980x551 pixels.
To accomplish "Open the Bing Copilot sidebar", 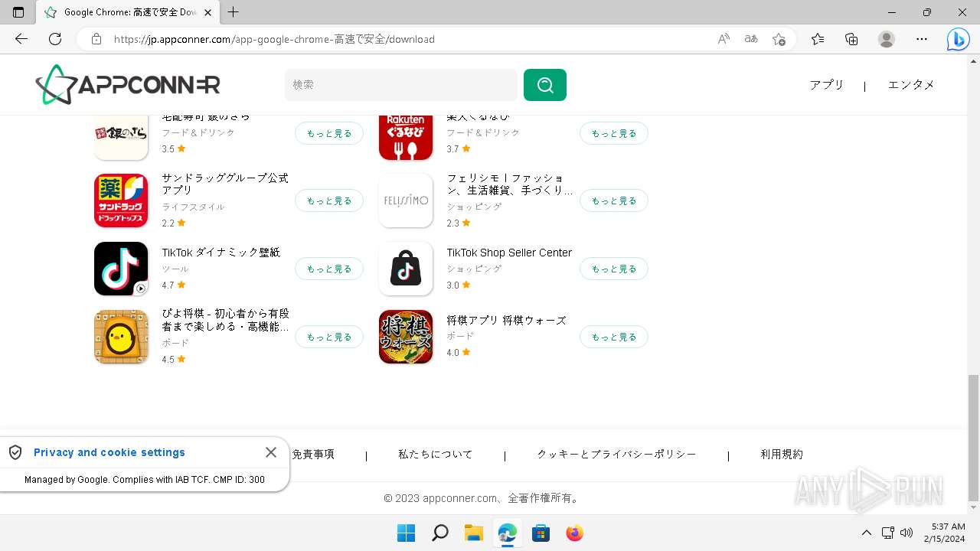I will tap(958, 39).
